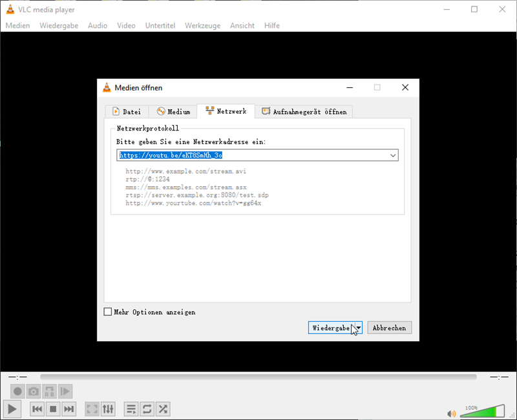517x420 pixels.
Task: Show the playlist view
Action: pyautogui.click(x=131, y=409)
